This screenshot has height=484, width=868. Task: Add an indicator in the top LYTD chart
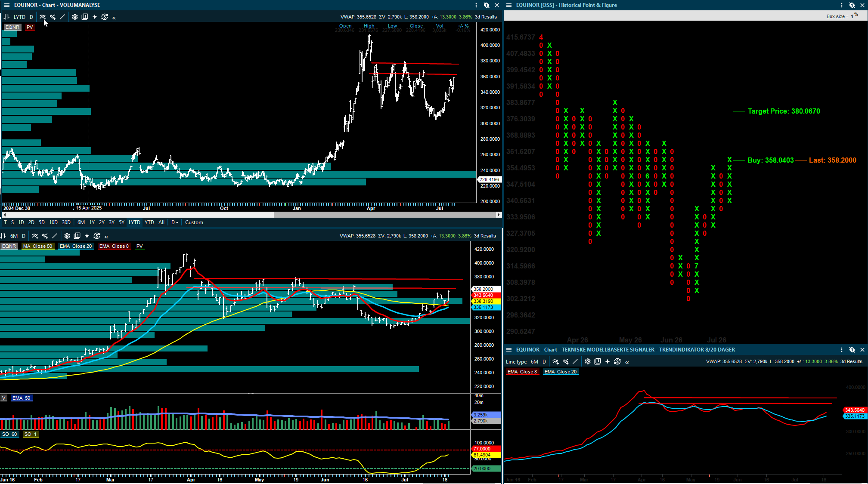point(43,17)
